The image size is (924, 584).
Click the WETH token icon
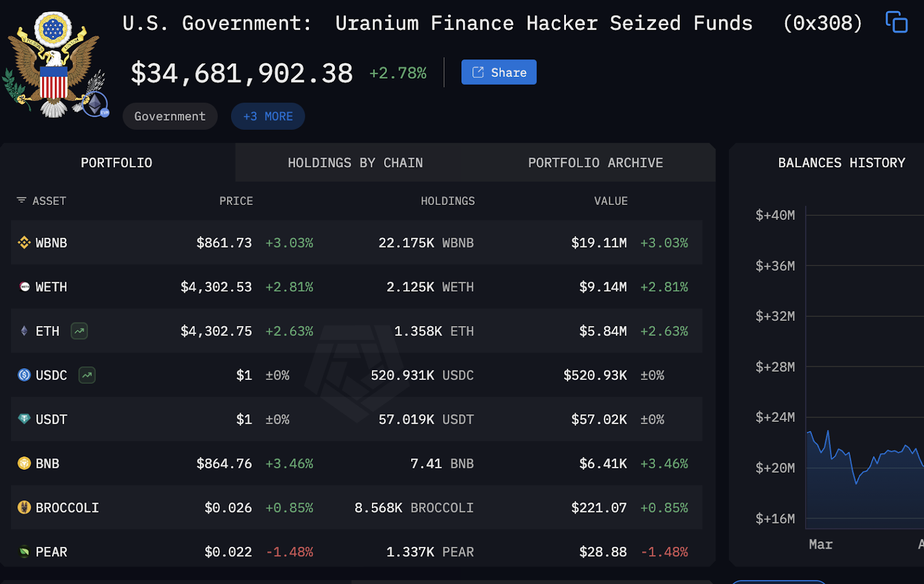24,287
